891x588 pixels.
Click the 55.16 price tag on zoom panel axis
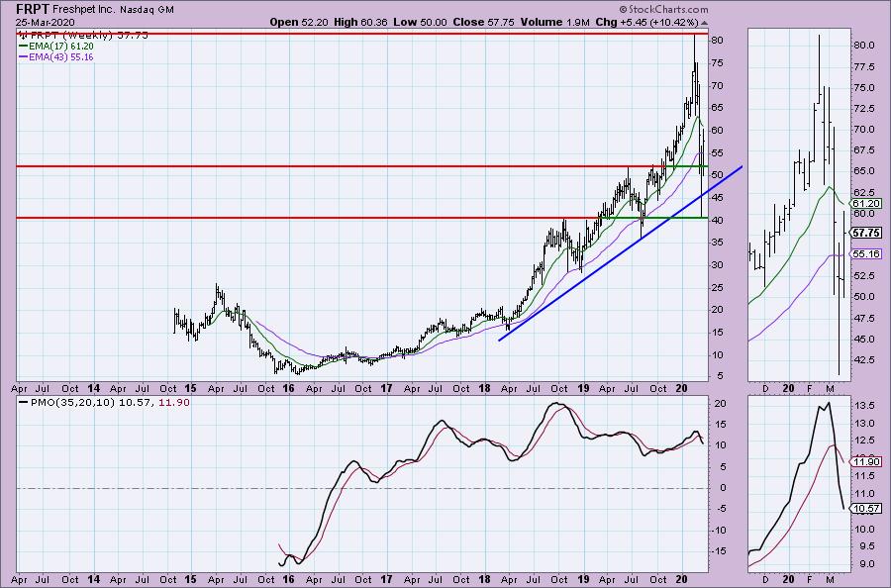click(866, 254)
